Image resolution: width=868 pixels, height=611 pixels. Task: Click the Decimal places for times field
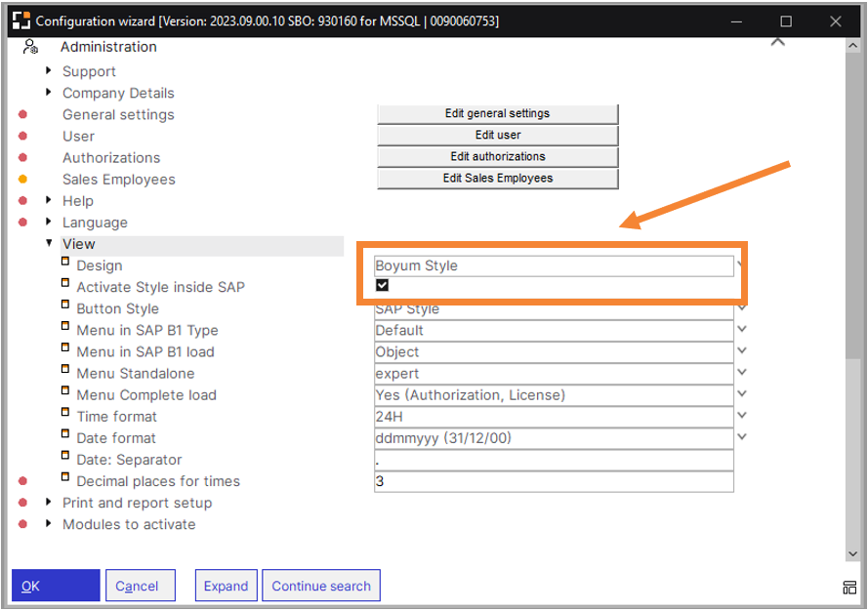(x=554, y=481)
